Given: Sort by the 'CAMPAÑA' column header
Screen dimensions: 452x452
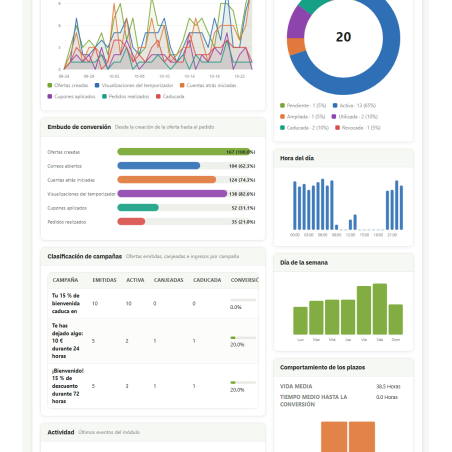Looking at the screenshot, I should point(65,280).
